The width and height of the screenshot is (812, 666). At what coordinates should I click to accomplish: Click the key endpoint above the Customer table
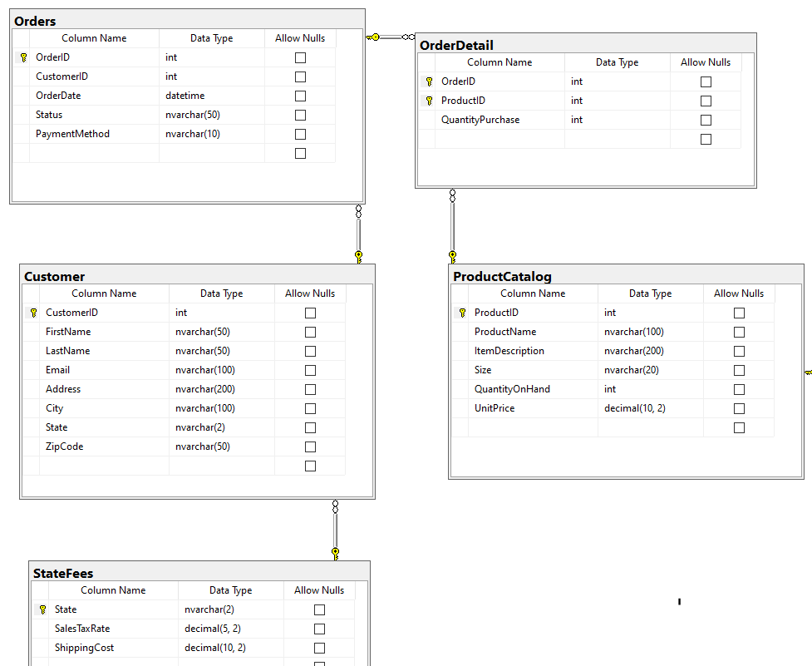click(x=357, y=253)
